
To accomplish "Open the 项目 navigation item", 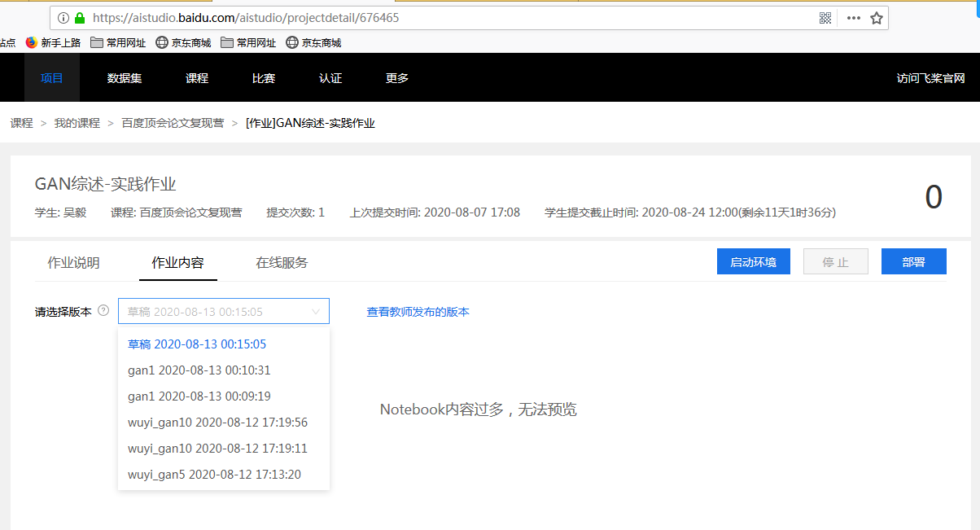I will click(52, 78).
